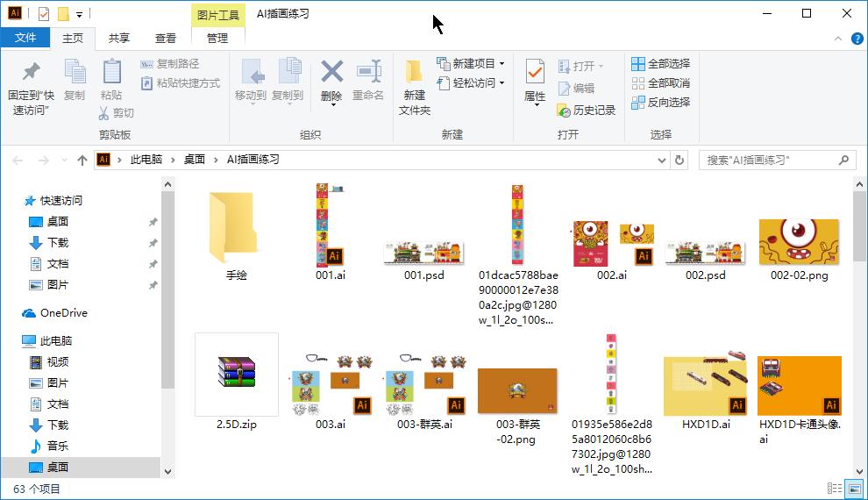Image resolution: width=868 pixels, height=500 pixels.
Task: Select the 001.ai file
Action: [x=331, y=232]
